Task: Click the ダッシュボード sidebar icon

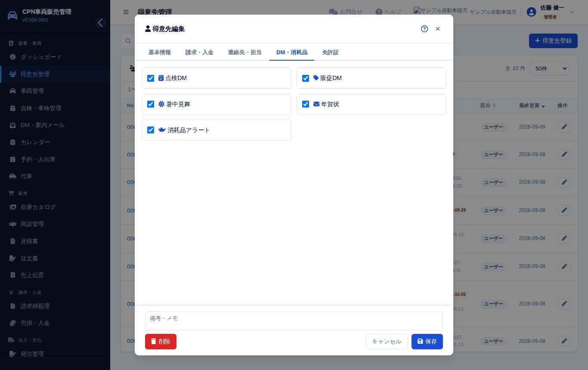Action: tap(12, 57)
